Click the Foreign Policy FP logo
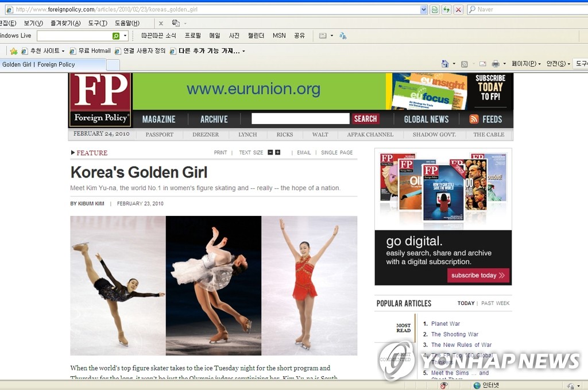This screenshot has height=390, width=588. pyautogui.click(x=100, y=99)
